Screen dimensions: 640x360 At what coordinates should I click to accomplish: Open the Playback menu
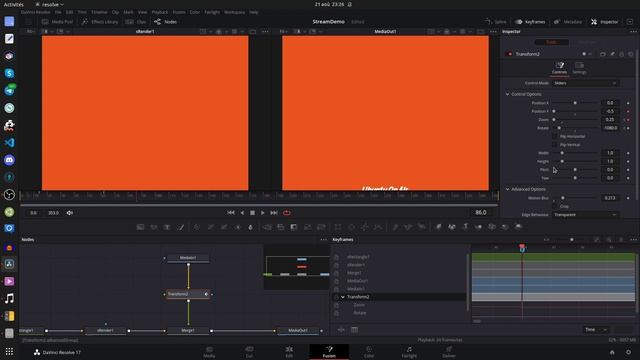160,12
